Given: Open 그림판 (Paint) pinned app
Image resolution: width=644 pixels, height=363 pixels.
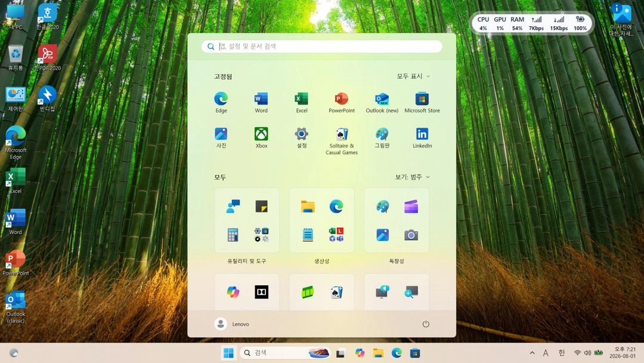Looking at the screenshot, I should [x=382, y=138].
